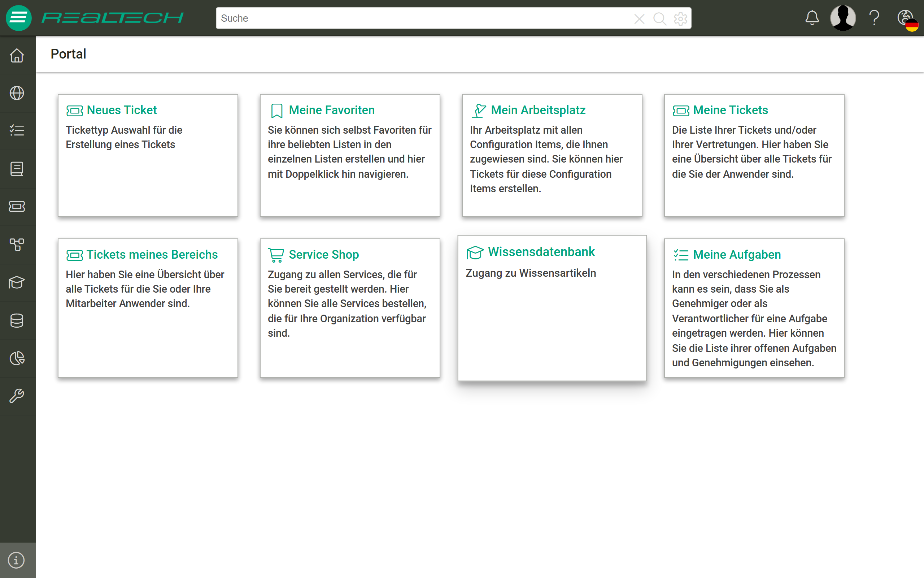Open the help question mark icon

pyautogui.click(x=874, y=18)
